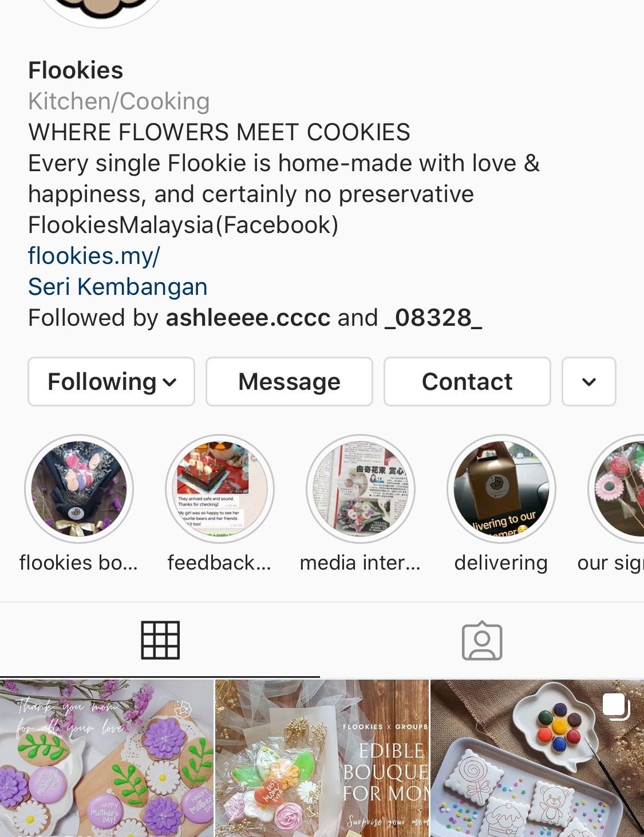The image size is (644, 837).
Task: Open the Seri Kembangan location link
Action: (x=118, y=287)
